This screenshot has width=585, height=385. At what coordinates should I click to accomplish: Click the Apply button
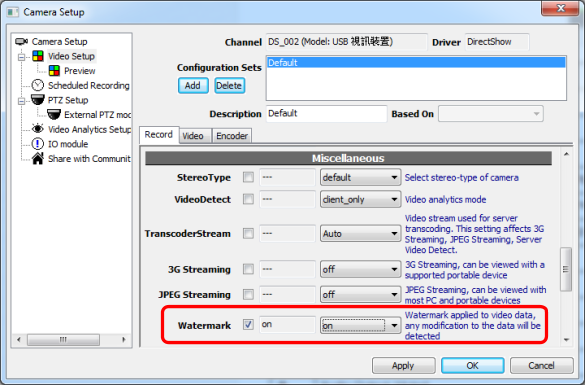pyautogui.click(x=403, y=365)
